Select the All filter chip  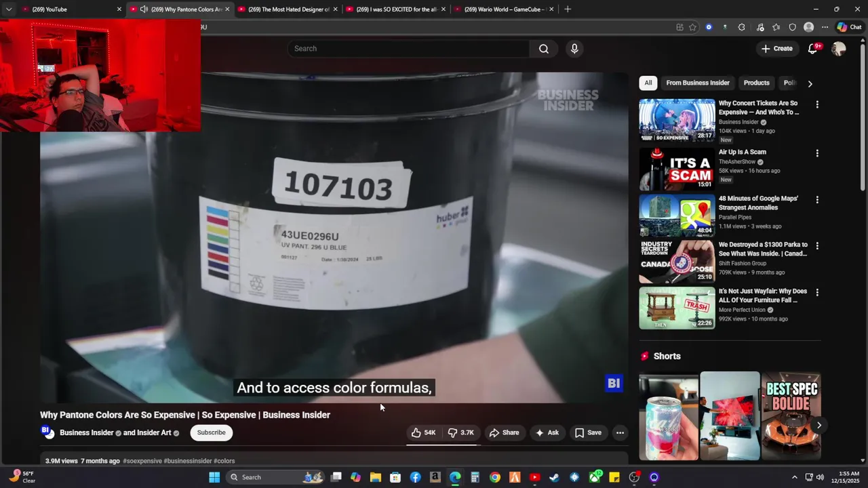tap(648, 83)
